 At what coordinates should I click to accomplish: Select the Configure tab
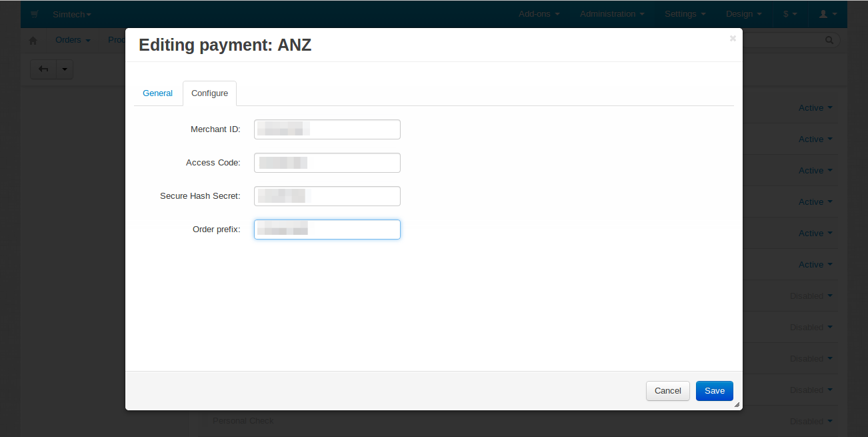210,93
